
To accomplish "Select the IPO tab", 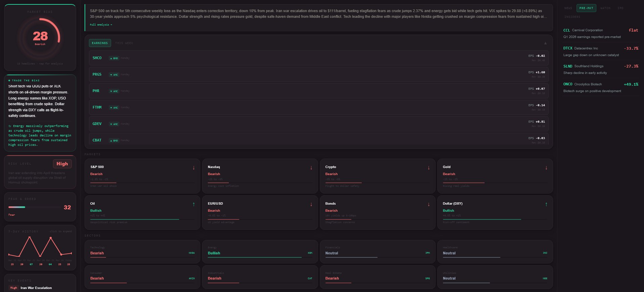I will tap(620, 8).
